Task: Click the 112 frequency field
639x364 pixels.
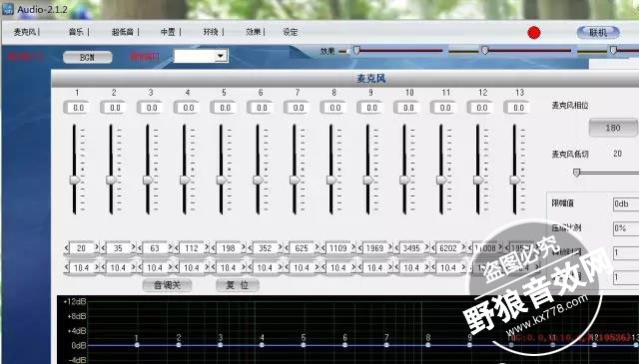Action: pos(192,248)
